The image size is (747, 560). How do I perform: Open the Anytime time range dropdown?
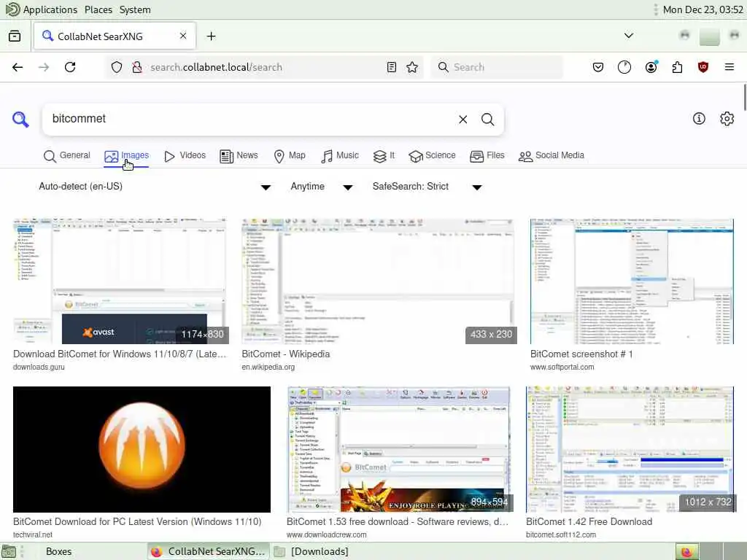click(x=322, y=187)
